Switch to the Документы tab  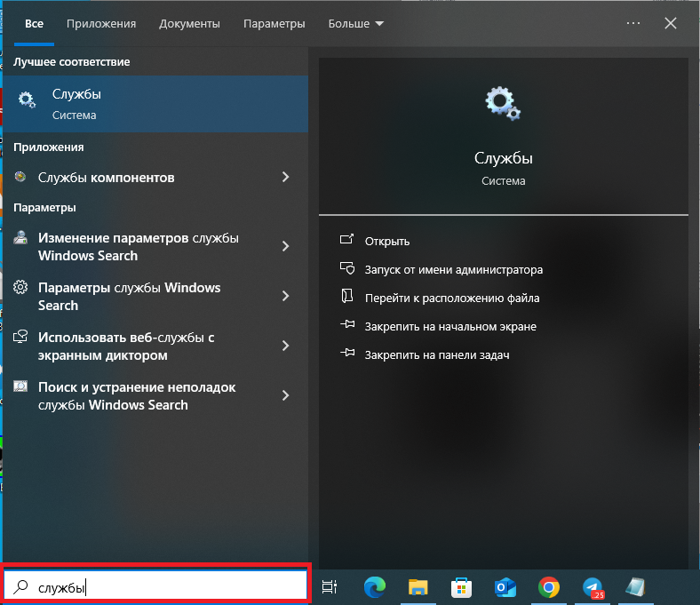coord(189,24)
